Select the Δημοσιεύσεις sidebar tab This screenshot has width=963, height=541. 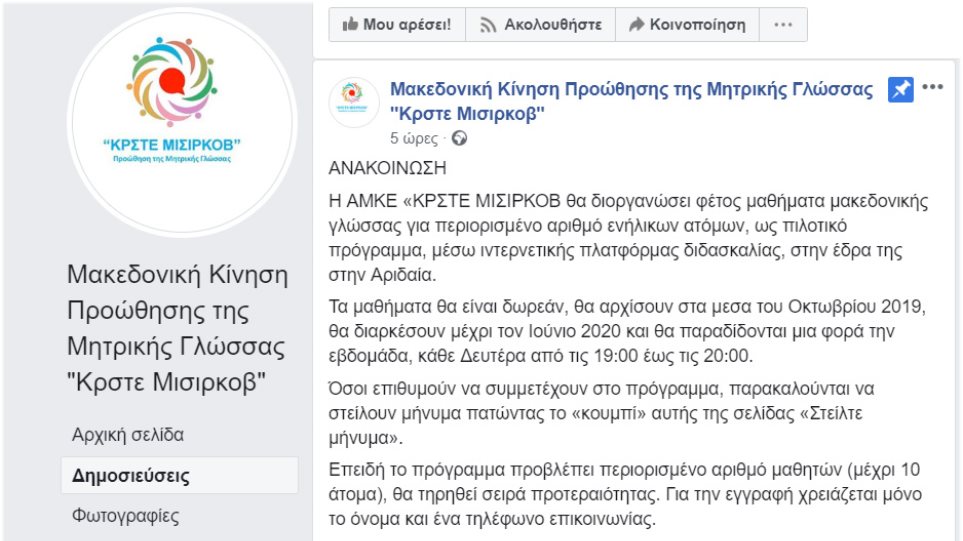[x=179, y=475]
